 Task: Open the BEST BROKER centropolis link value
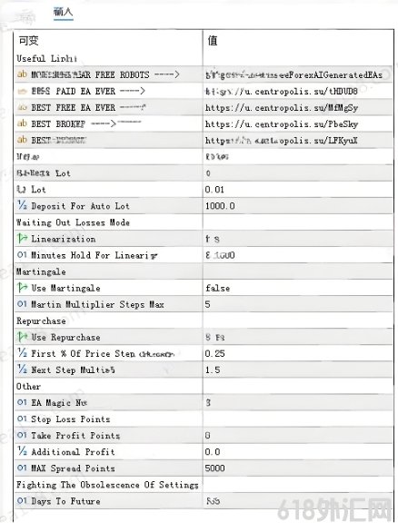pos(282,124)
